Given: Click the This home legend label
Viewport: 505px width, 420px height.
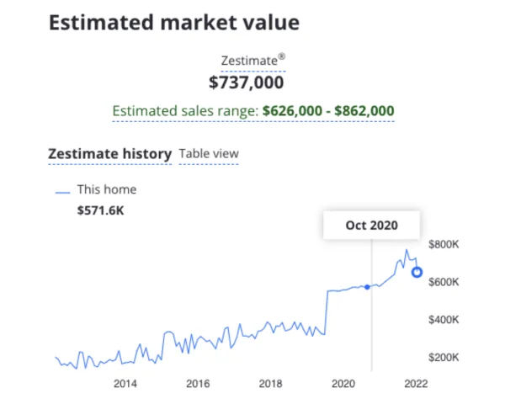Looking at the screenshot, I should [106, 189].
